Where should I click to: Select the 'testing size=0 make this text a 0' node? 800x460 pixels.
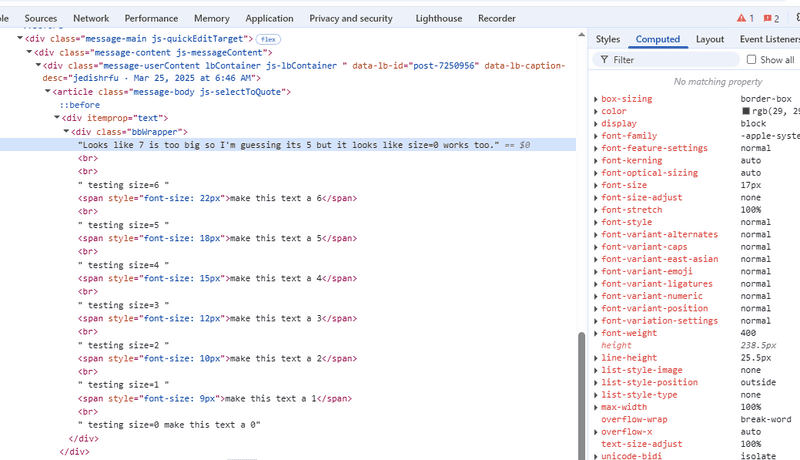click(x=169, y=425)
